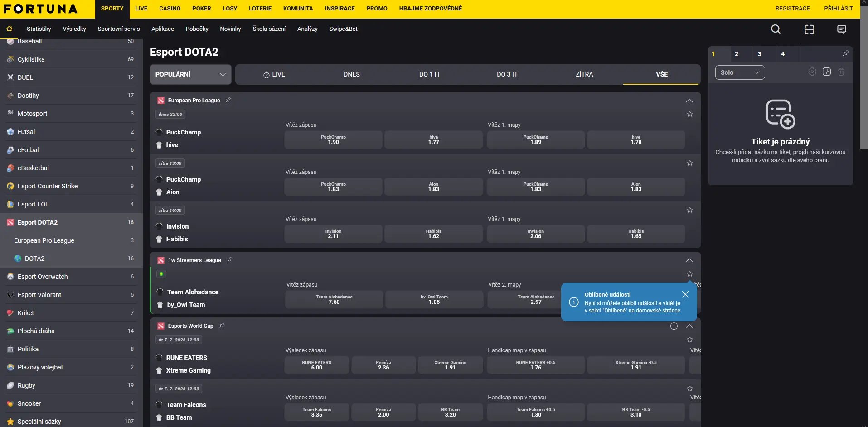This screenshot has width=868, height=427.
Task: Click PŘIHLÁSIT login link
Action: (x=838, y=9)
